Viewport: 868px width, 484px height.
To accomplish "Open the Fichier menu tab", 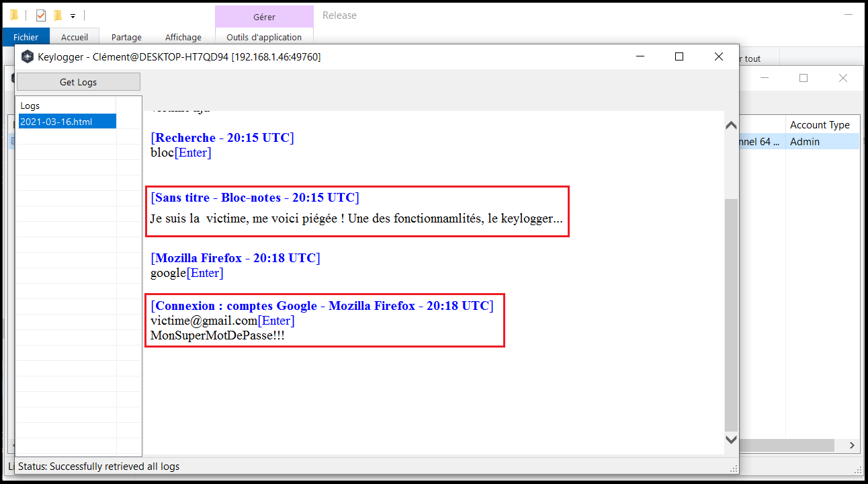I will [x=26, y=38].
